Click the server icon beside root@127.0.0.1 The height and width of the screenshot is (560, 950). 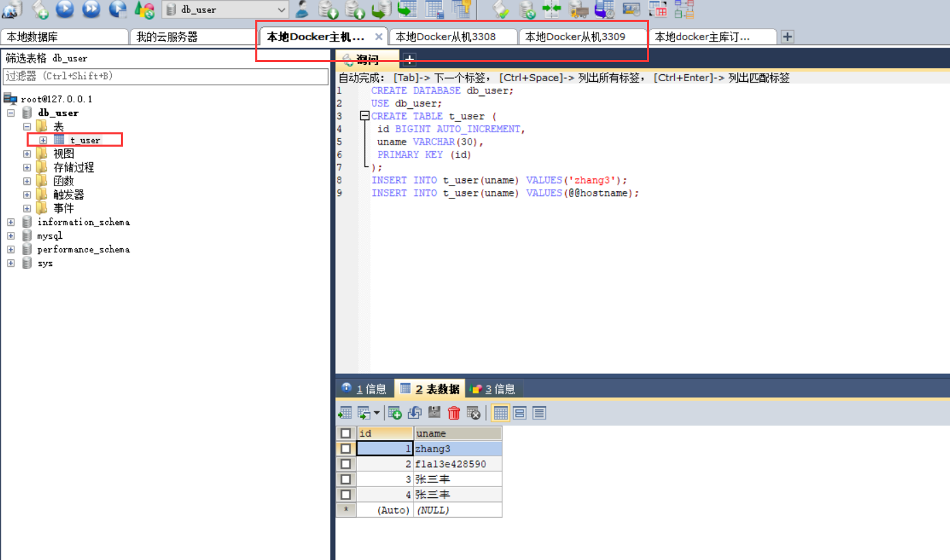10,99
